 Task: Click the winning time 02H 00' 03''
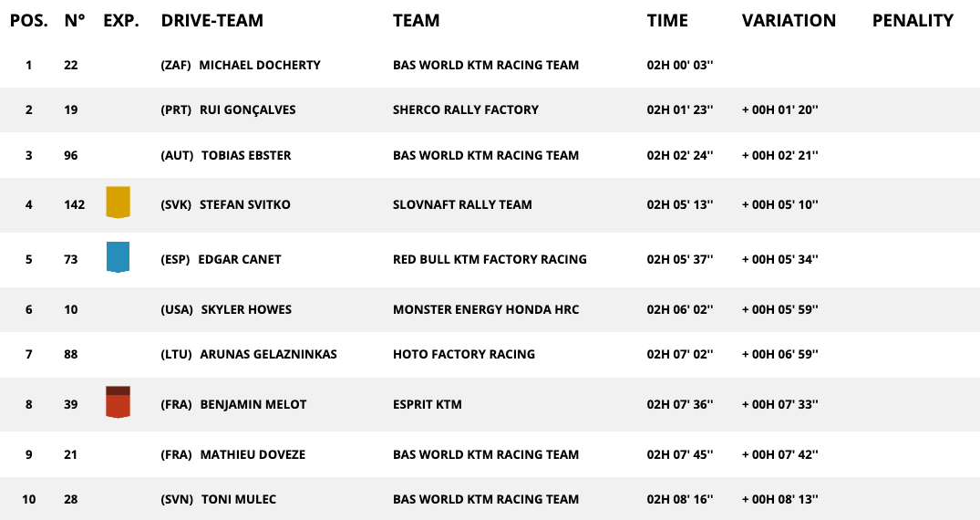[680, 65]
